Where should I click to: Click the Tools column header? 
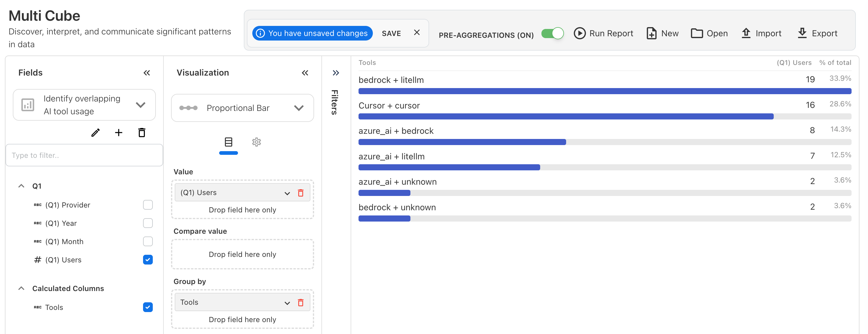coord(367,63)
